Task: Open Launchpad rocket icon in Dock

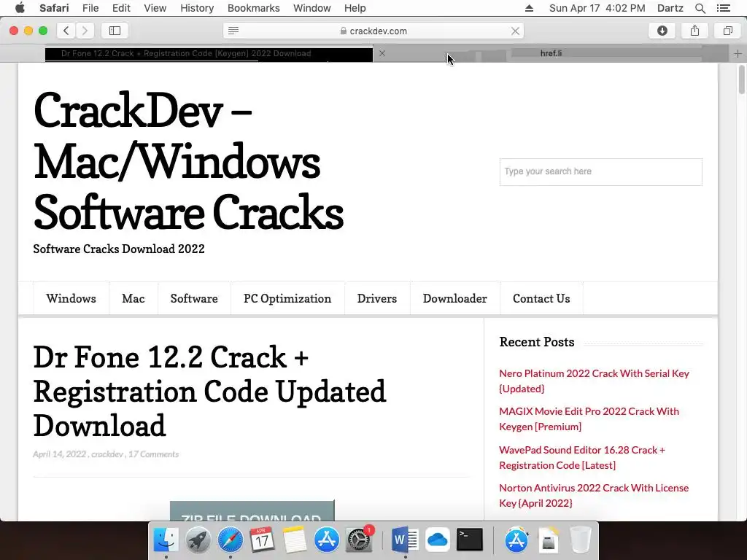Action: click(x=198, y=540)
